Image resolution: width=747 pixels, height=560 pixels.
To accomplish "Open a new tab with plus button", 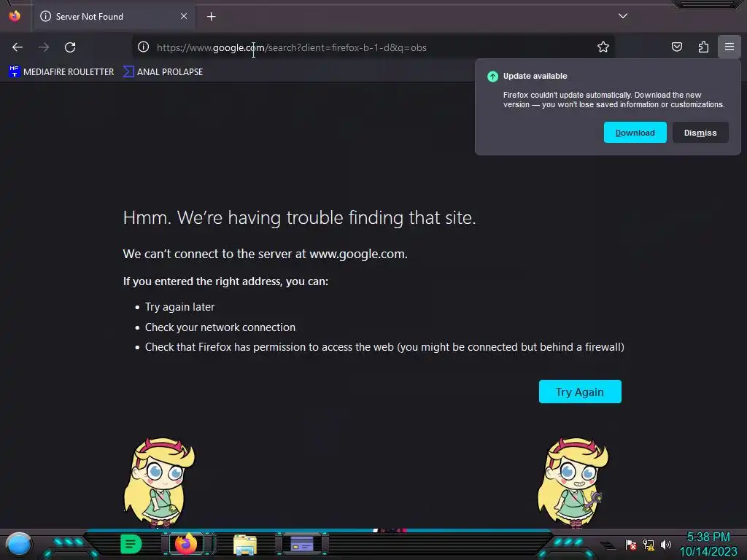I will [211, 17].
